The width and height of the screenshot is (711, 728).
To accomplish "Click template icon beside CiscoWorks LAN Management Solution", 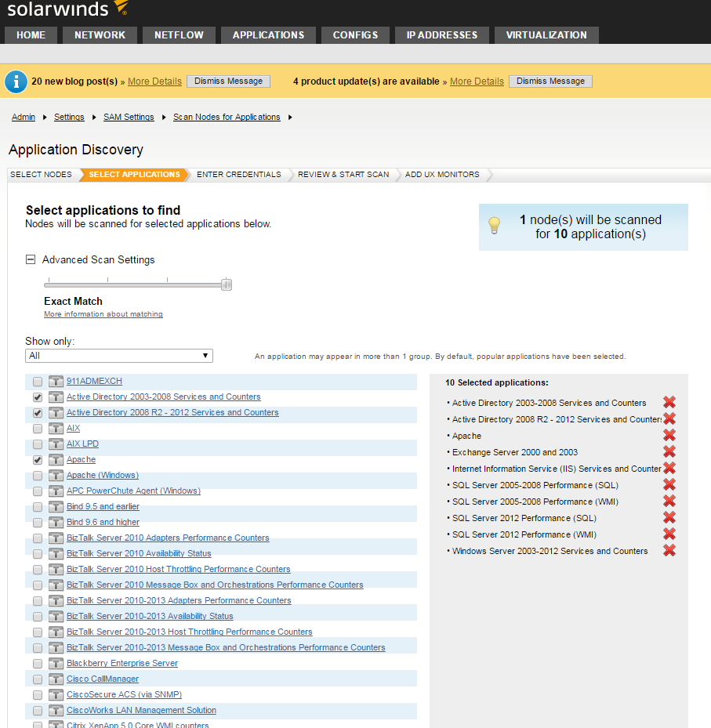I will pyautogui.click(x=56, y=711).
